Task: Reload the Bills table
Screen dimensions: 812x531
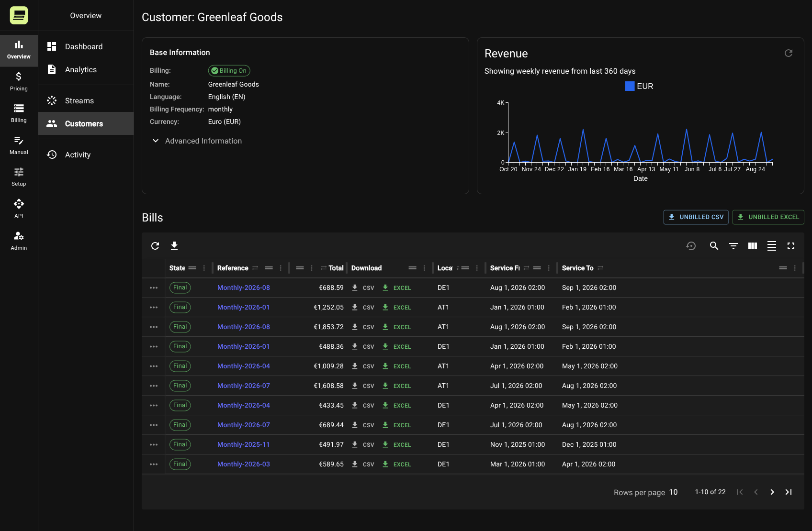Action: pos(155,246)
